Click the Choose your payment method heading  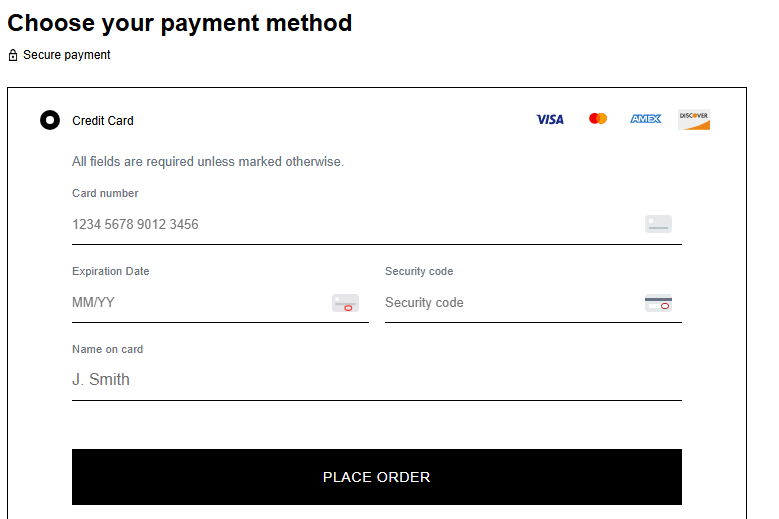coord(180,22)
